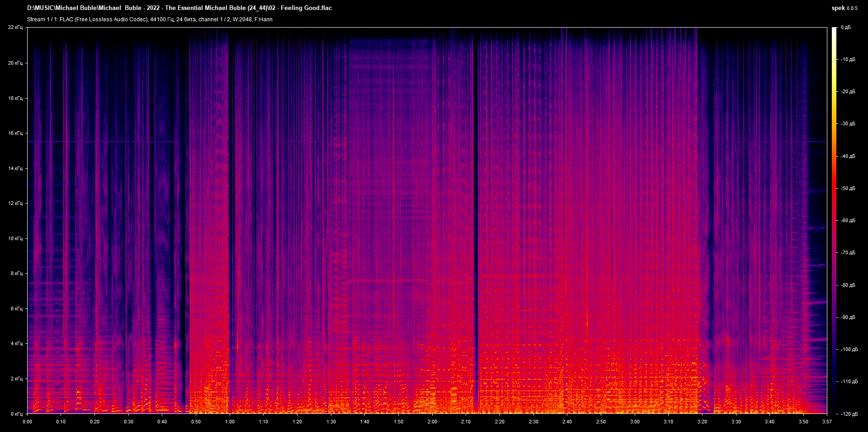The height and width of the screenshot is (432, 868).
Task: Click the 2:20 time axis label
Action: (500, 422)
